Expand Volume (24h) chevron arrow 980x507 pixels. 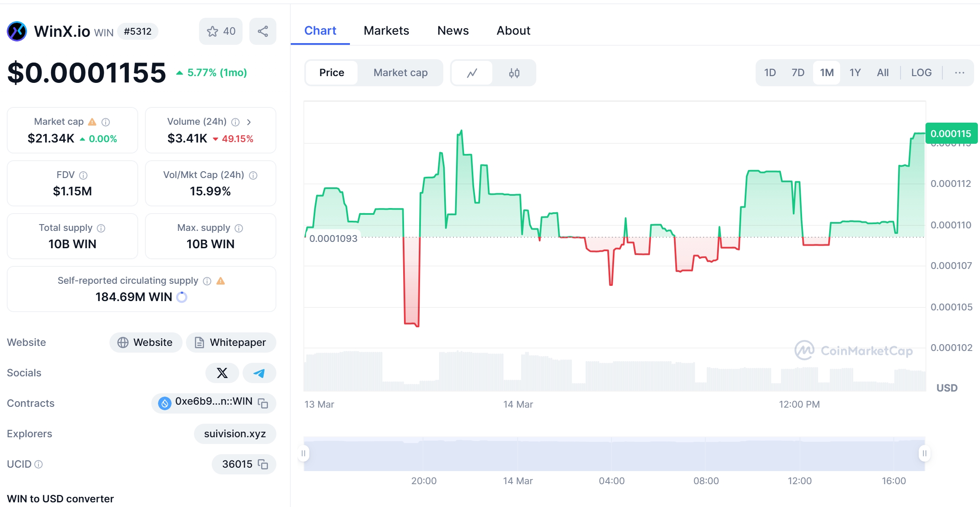click(x=249, y=122)
